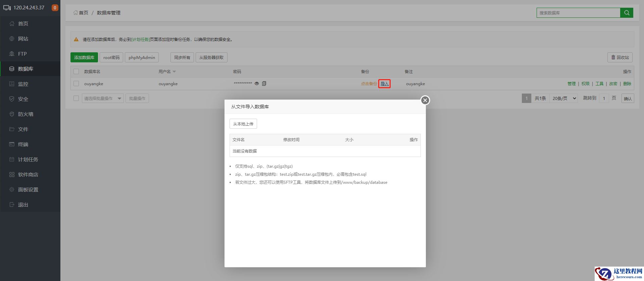Click the 添加数据库 green button
644x281 pixels.
point(84,57)
